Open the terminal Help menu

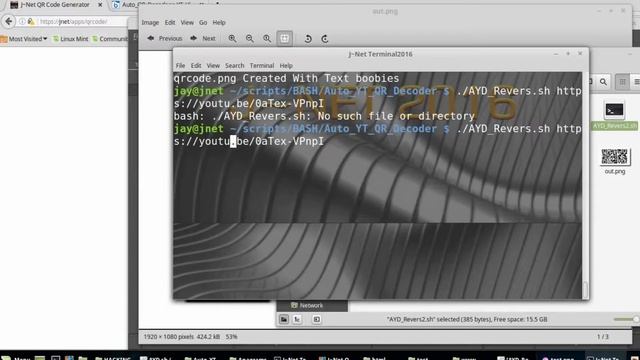286,65
